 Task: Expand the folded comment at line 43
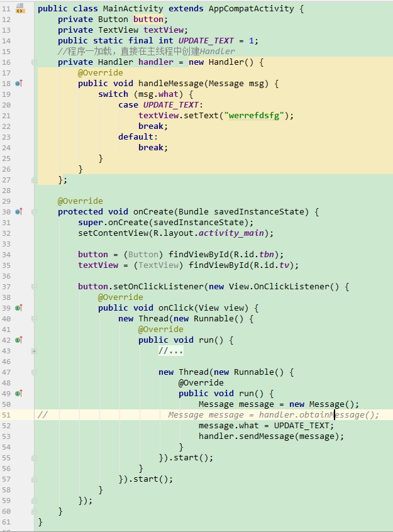click(x=34, y=351)
